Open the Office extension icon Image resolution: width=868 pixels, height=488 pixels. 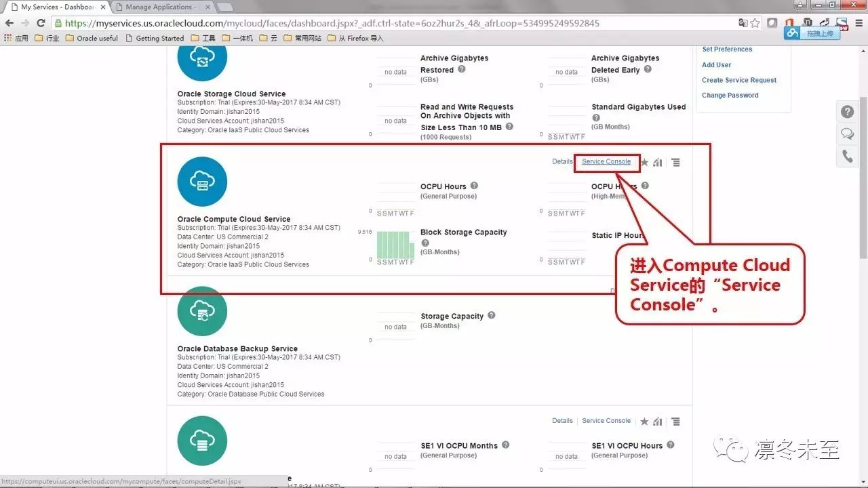pyautogui.click(x=789, y=23)
